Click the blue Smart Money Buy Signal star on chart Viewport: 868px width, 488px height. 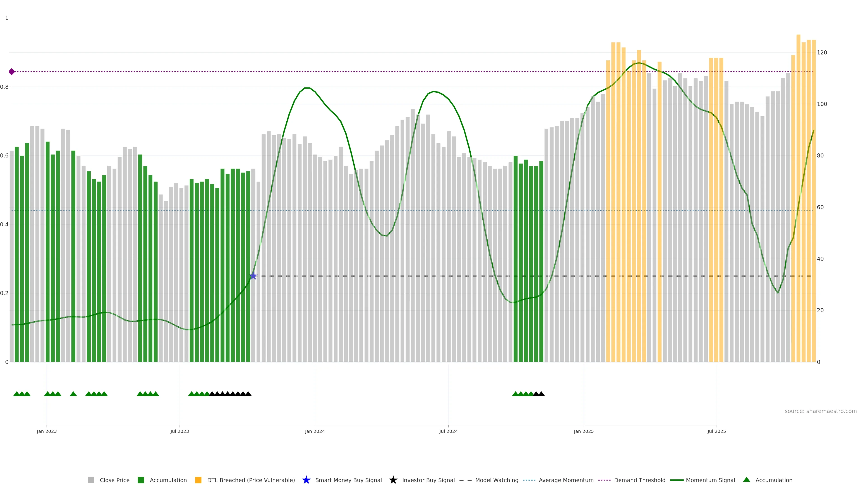[253, 276]
